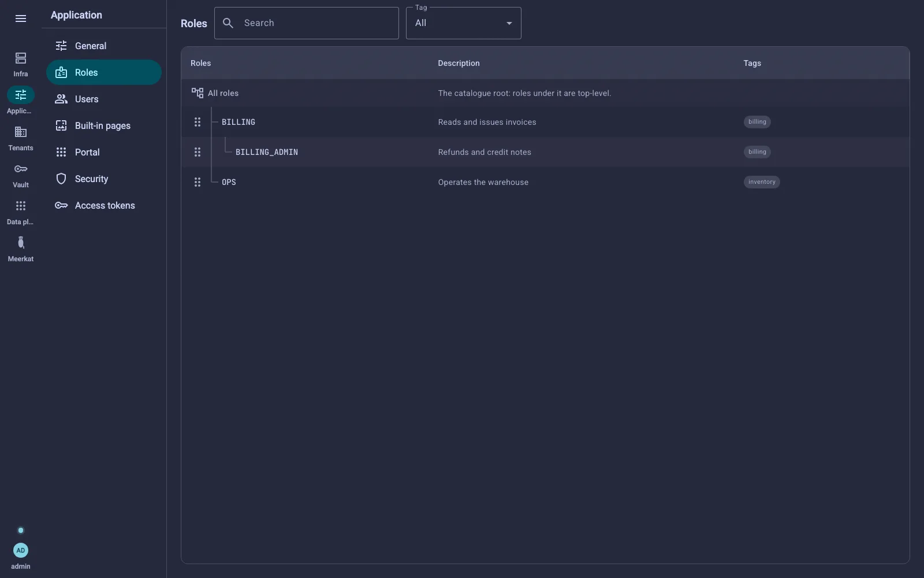Open the Vault key icon
Image resolution: width=924 pixels, height=578 pixels.
click(x=21, y=169)
